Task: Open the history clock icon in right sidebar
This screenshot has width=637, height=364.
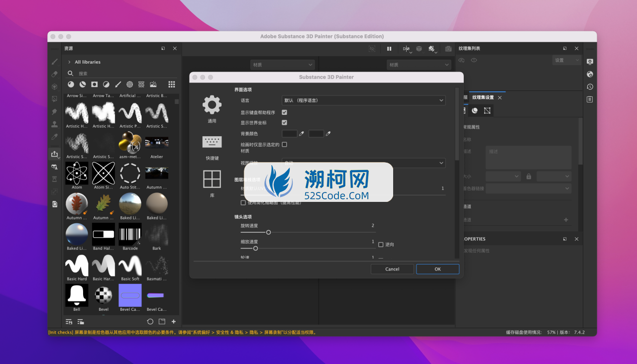Action: click(x=590, y=87)
